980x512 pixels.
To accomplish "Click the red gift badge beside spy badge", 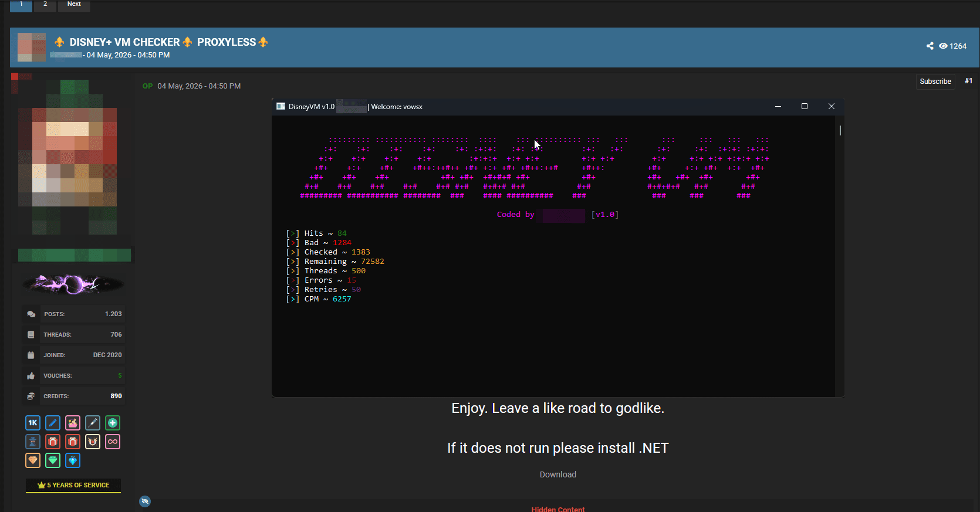I will [x=53, y=442].
